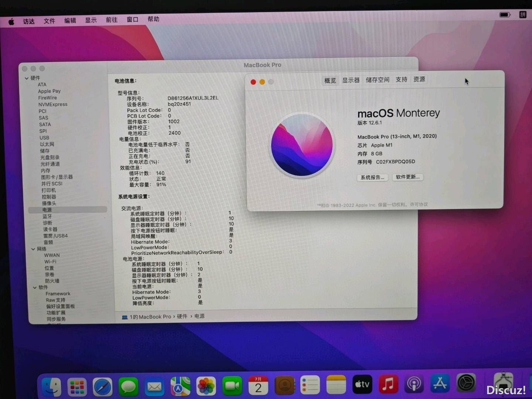Open the Contacts app in Dock

tap(284, 385)
